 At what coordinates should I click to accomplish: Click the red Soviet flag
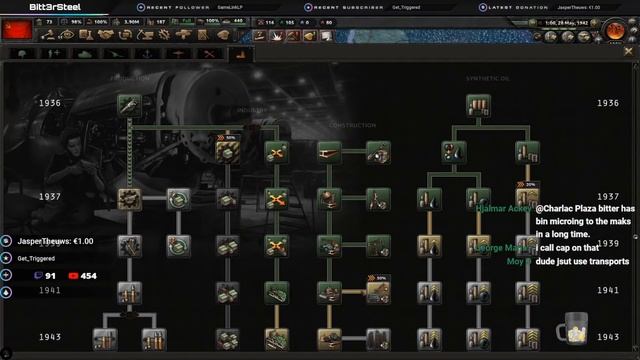point(17,29)
